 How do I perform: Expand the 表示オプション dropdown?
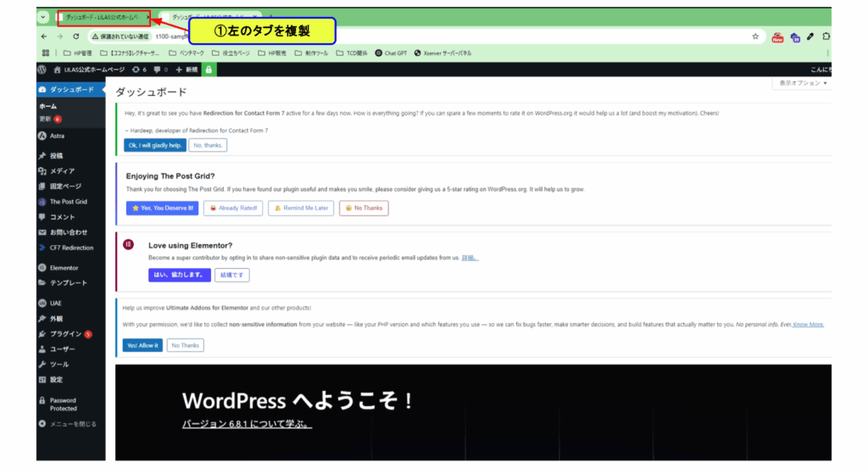click(803, 83)
